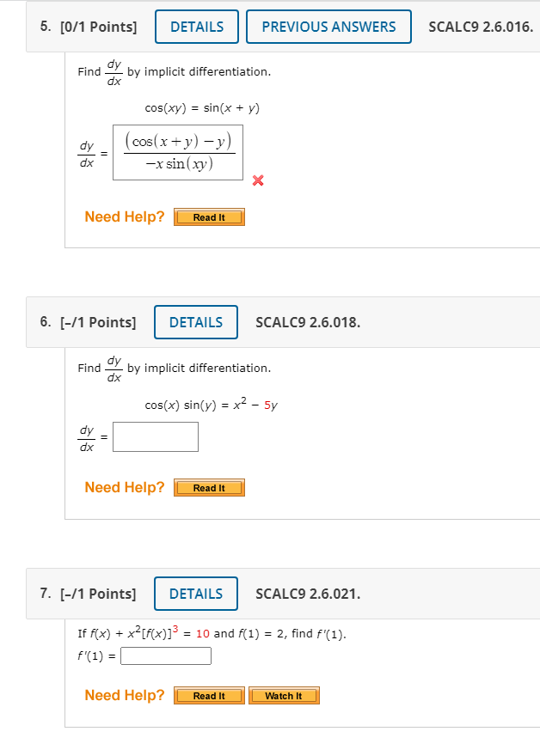Click the Read It icon button for question 7
The height and width of the screenshot is (756, 540).
209,695
